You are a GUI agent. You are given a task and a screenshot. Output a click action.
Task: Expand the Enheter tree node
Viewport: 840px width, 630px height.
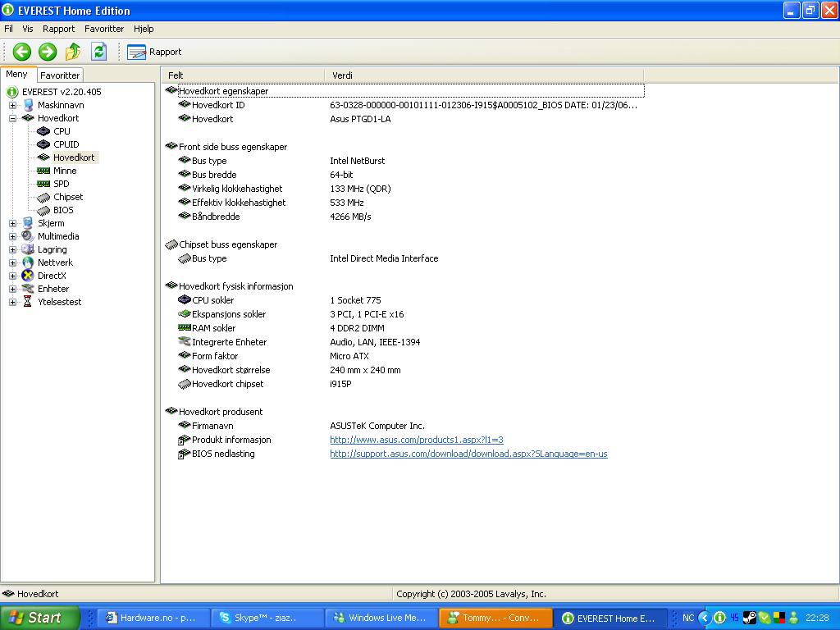click(x=13, y=289)
